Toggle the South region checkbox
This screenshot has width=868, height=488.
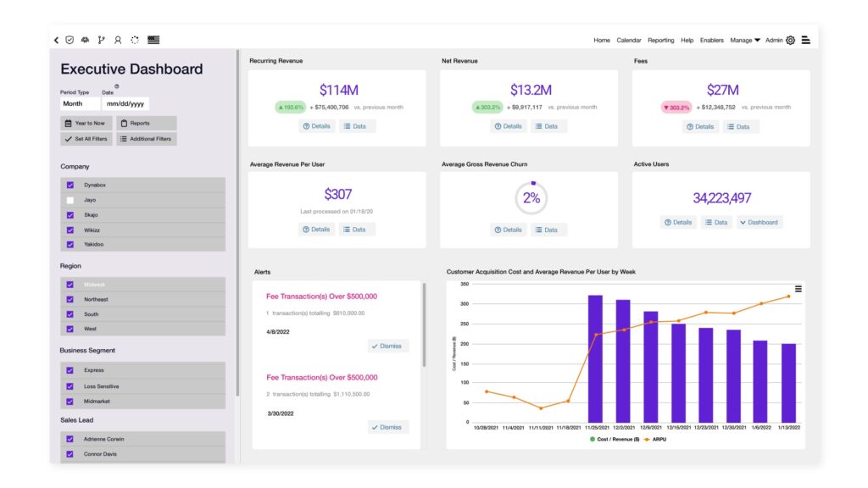pyautogui.click(x=70, y=313)
